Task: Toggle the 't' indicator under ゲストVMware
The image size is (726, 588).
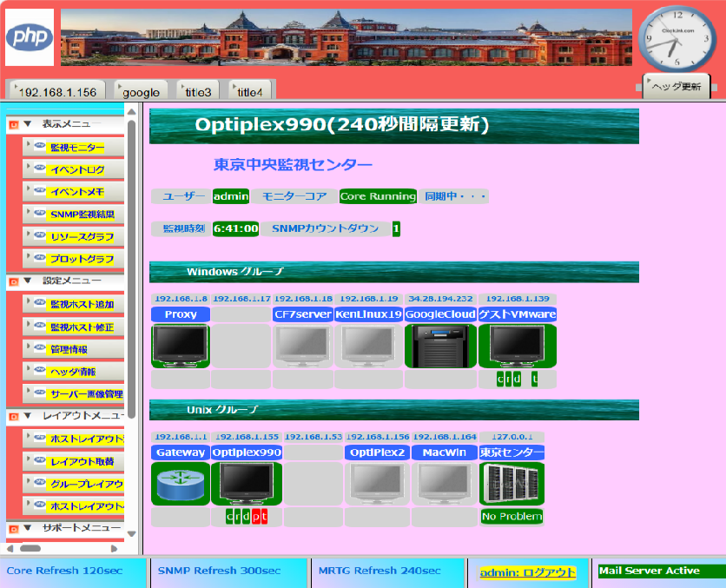Action: [534, 379]
